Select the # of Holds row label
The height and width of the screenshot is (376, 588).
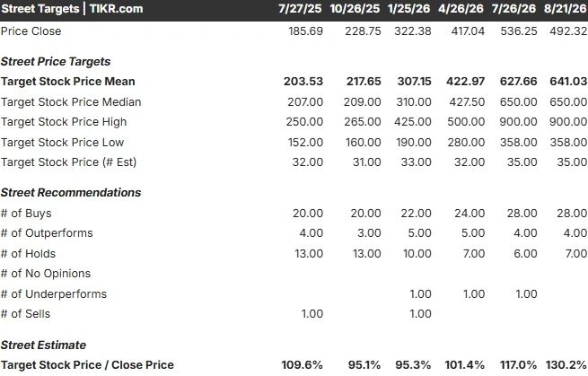pos(28,254)
